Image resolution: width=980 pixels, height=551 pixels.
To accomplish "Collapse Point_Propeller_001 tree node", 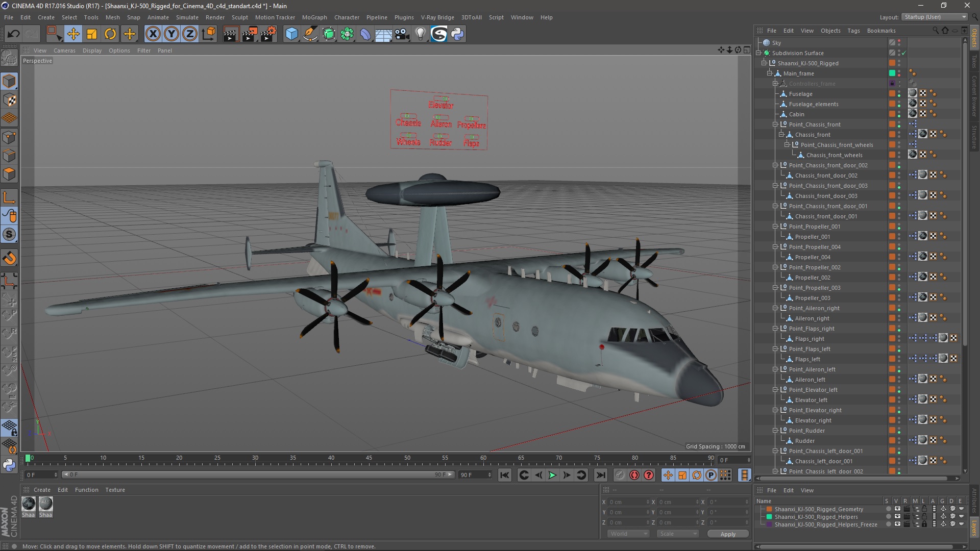I will point(775,227).
